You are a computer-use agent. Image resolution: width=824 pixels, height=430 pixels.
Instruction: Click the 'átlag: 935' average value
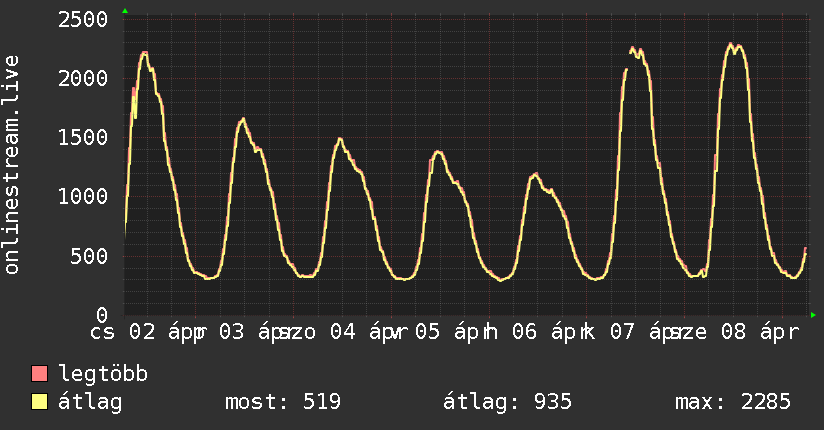click(x=507, y=402)
